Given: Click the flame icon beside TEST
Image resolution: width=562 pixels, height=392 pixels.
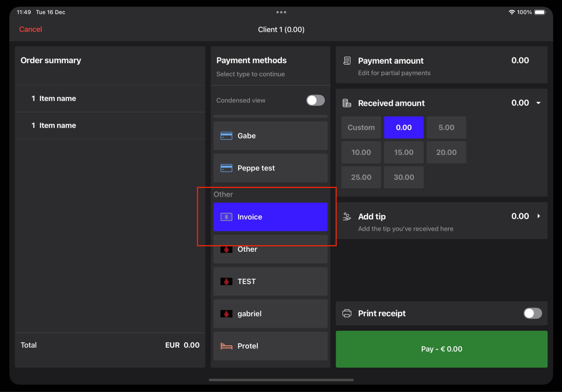Looking at the screenshot, I should tap(226, 281).
